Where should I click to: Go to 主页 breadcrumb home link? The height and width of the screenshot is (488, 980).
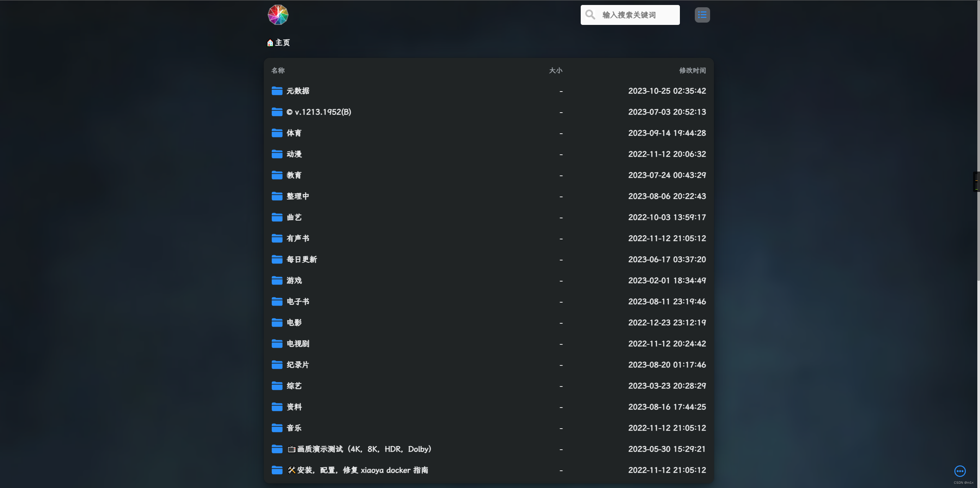coord(279,43)
